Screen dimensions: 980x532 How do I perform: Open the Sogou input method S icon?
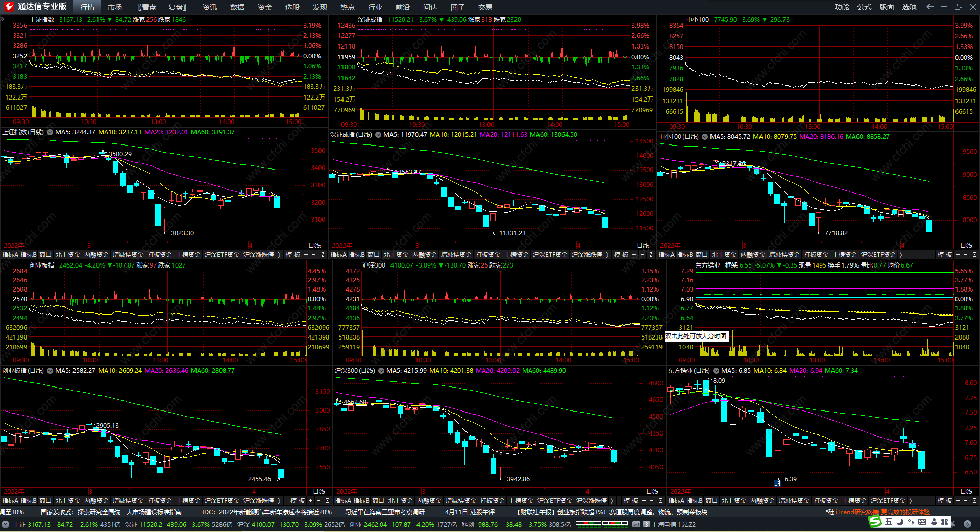[875, 521]
